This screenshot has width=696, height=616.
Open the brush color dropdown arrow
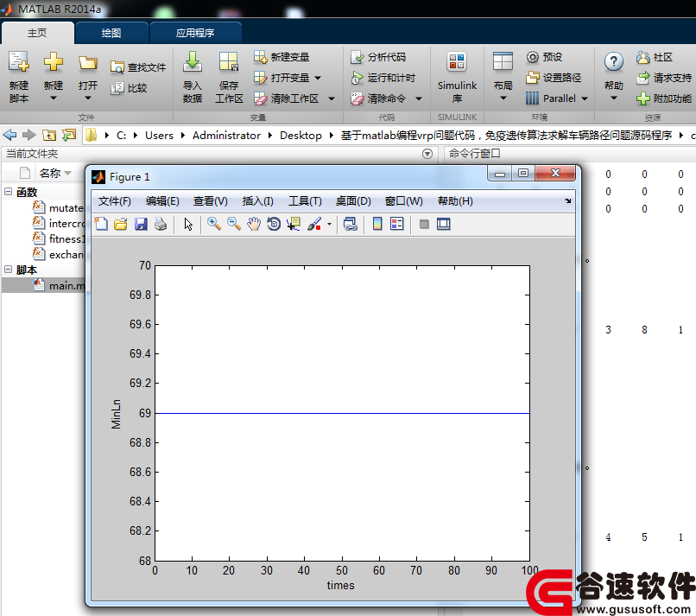[329, 224]
